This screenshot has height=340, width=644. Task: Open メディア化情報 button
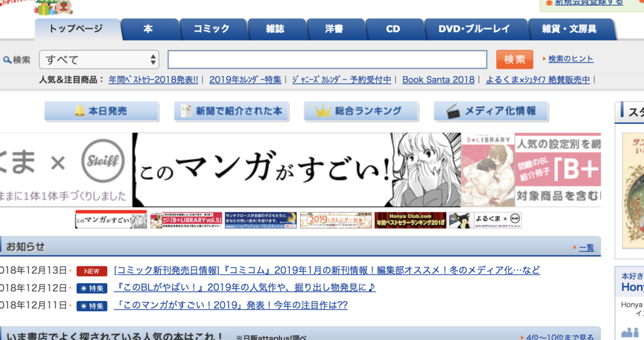pos(491,111)
